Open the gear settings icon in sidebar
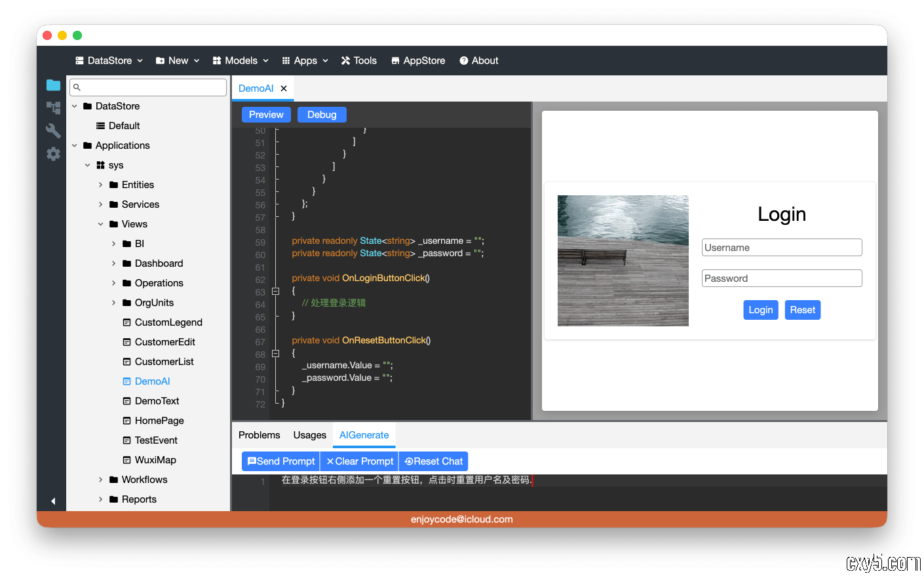 53,154
